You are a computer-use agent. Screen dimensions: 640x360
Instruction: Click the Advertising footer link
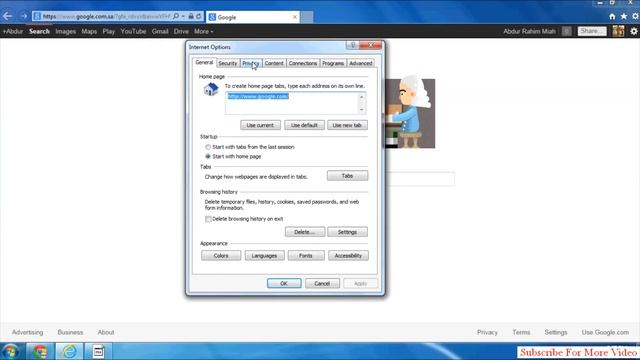pos(27,332)
